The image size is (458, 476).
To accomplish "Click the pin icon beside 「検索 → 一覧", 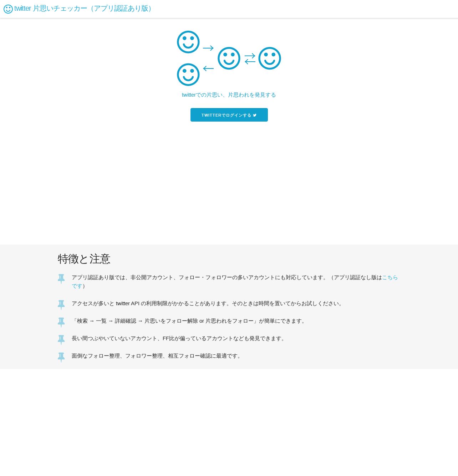I will 61,322.
